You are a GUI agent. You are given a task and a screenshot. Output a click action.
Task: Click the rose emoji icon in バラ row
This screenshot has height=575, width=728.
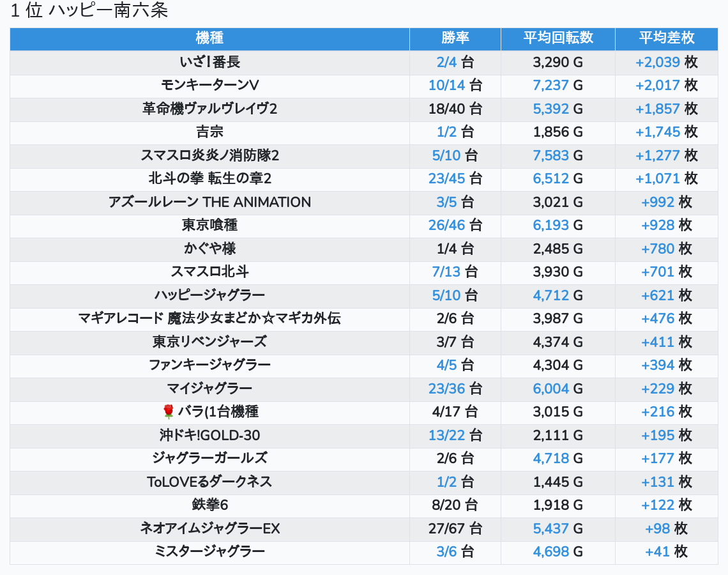coord(169,412)
